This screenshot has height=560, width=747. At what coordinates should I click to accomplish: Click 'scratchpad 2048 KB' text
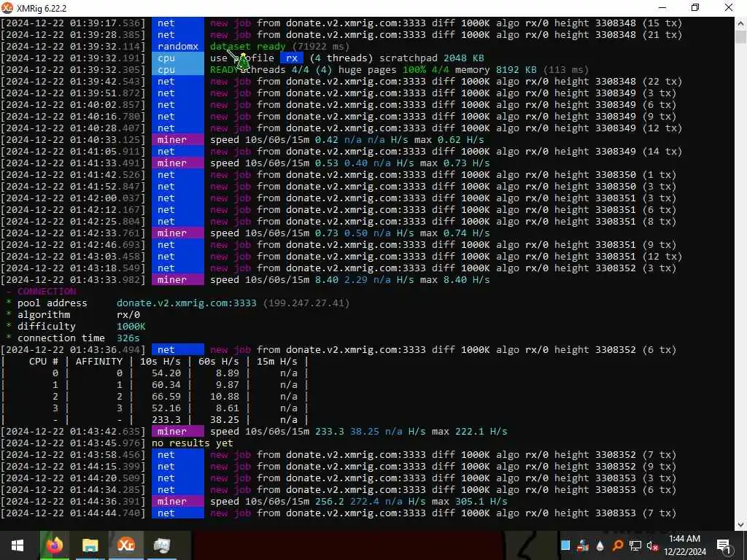(432, 58)
